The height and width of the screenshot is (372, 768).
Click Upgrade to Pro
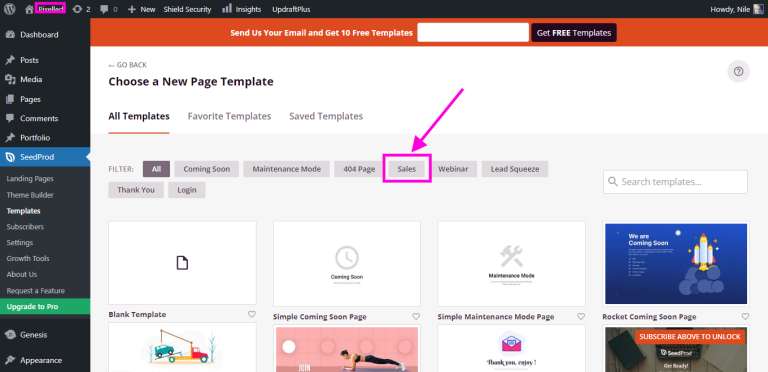[x=45, y=306]
